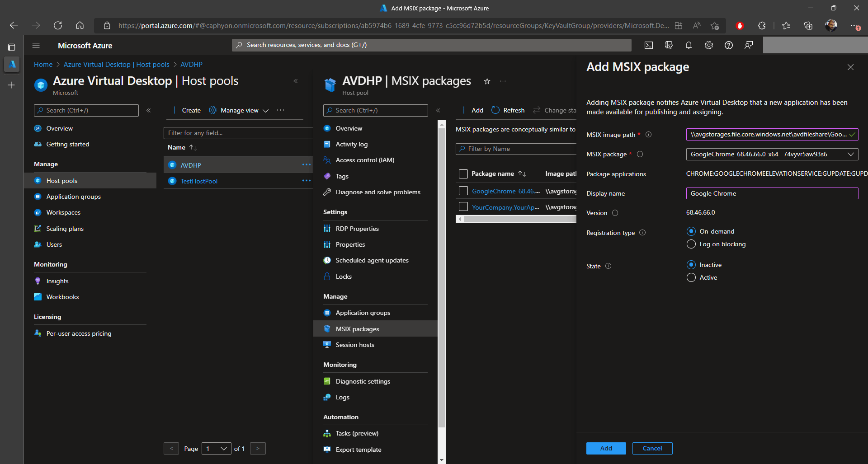Collapse the AVDHP resource menu
Image resolution: width=868 pixels, height=464 pixels.
pos(438,110)
